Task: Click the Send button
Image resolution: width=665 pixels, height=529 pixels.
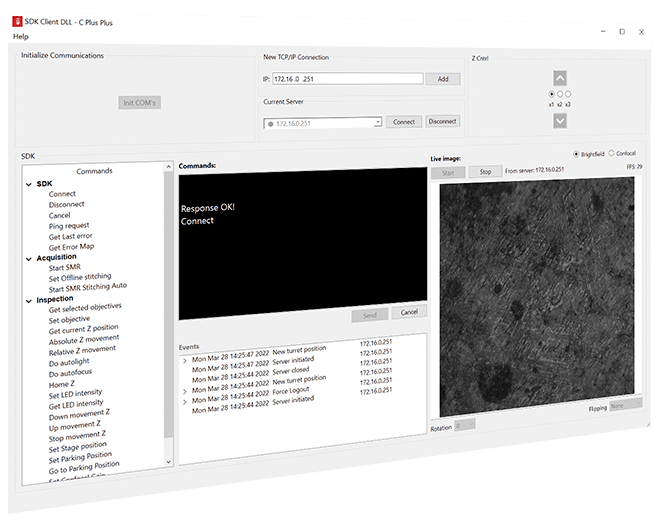Action: 370,315
